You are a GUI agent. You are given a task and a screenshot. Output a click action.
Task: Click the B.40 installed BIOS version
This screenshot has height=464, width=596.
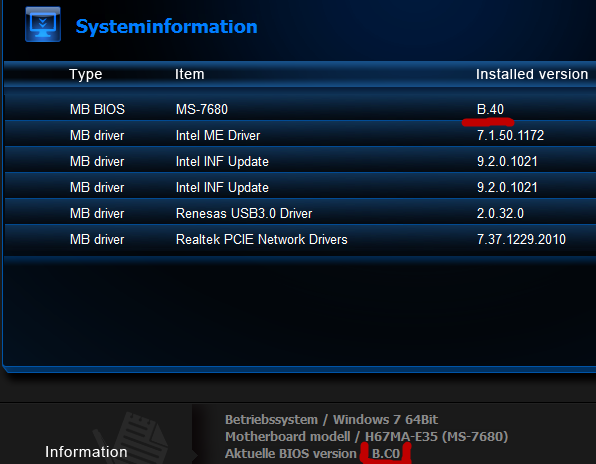[x=490, y=109]
